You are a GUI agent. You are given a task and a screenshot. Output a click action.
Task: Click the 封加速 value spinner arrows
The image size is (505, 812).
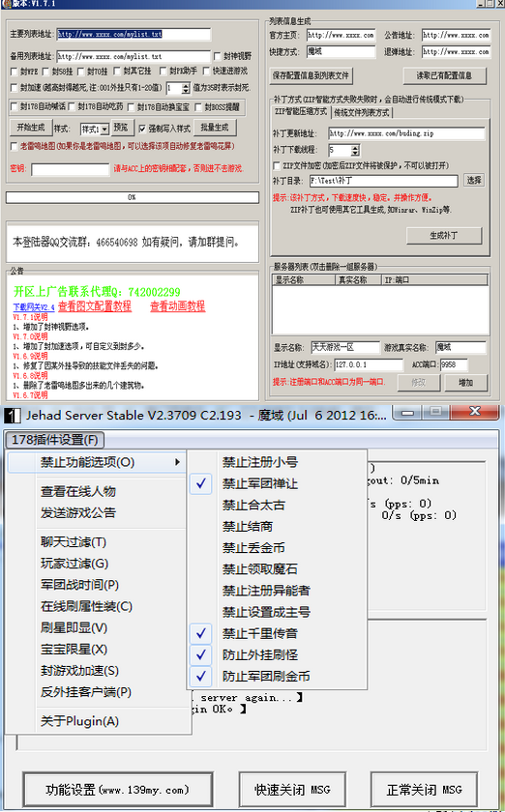[186, 89]
